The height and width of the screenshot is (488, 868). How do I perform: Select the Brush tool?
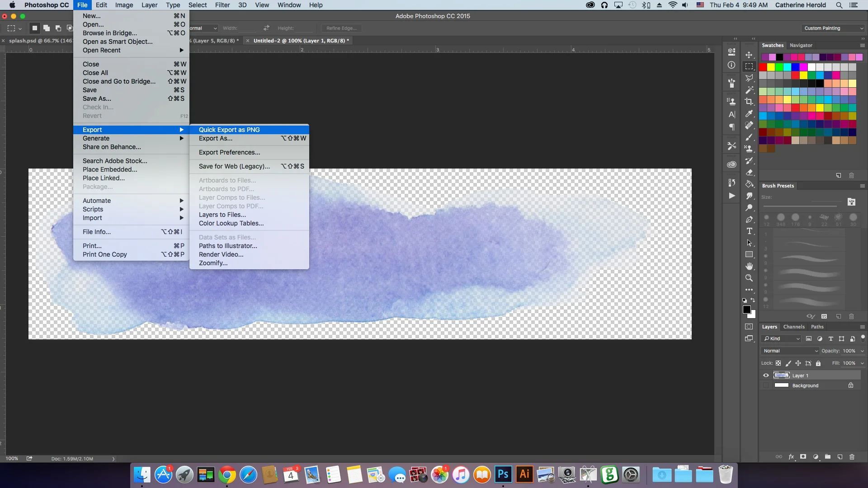tap(749, 137)
